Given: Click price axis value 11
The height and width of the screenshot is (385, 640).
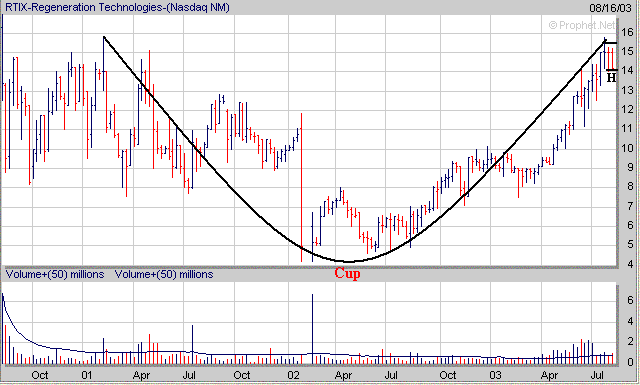Looking at the screenshot, I should [x=628, y=129].
